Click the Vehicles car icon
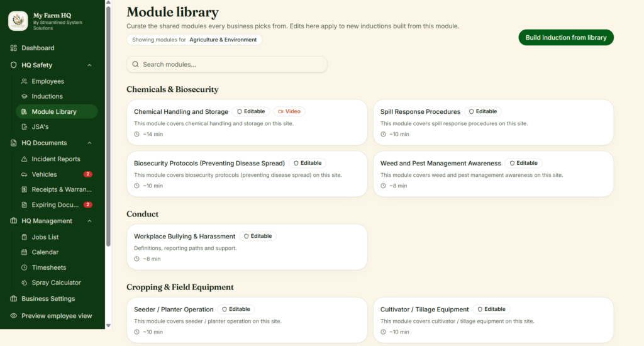Viewport: 644px width, 346px height. tap(25, 175)
